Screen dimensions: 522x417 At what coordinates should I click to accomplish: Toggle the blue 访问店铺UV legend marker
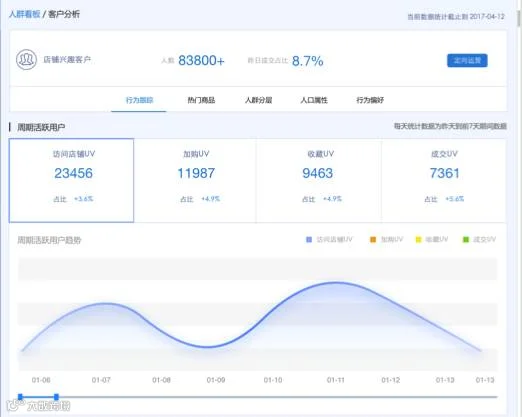click(x=309, y=240)
